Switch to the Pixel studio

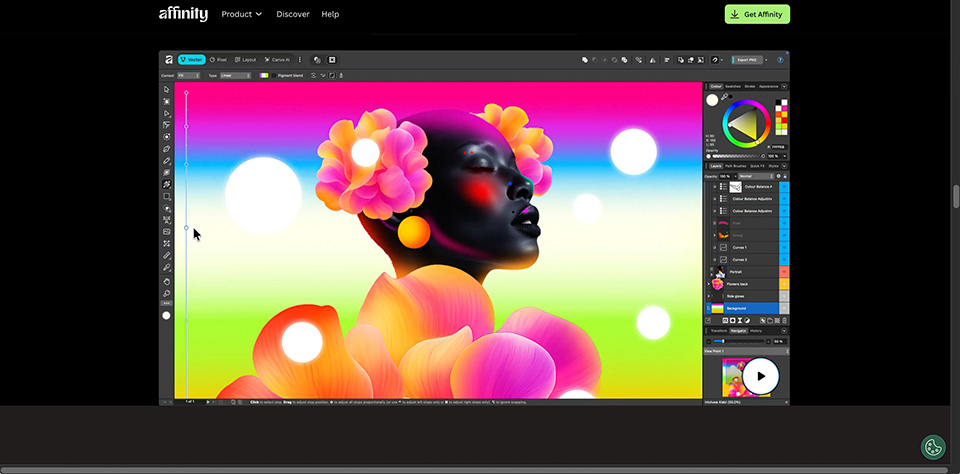tap(219, 60)
